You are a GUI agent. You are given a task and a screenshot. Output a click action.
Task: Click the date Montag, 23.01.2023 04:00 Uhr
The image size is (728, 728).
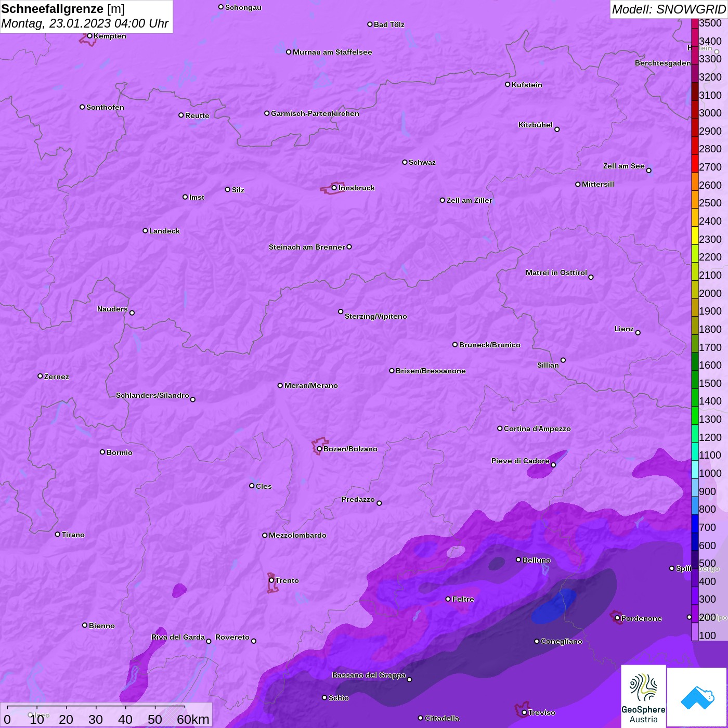click(85, 23)
